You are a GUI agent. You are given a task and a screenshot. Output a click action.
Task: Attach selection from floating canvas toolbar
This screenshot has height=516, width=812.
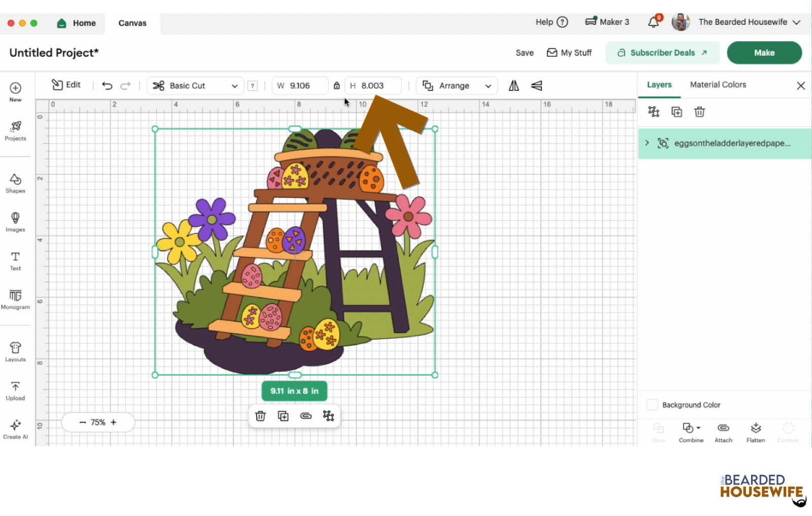pos(306,416)
